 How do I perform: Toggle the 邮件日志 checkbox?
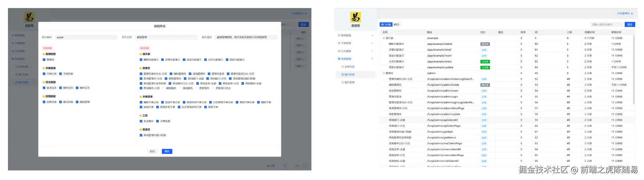(x=77, y=88)
